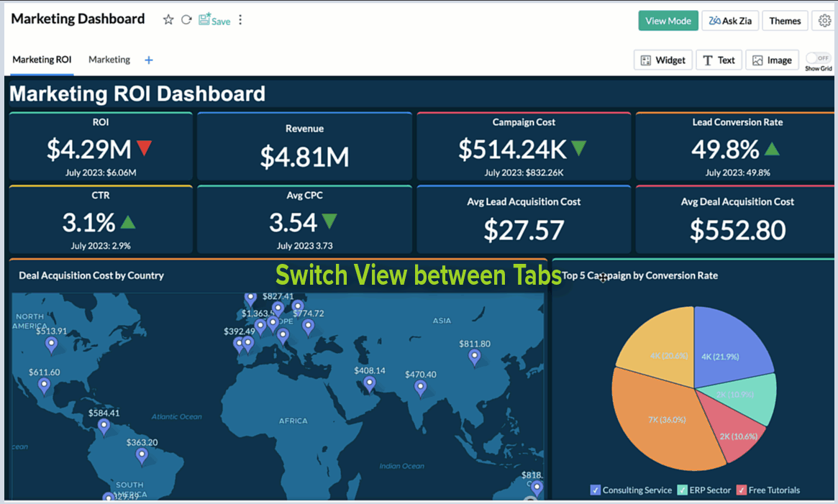This screenshot has height=504, width=838.
Task: Click the $584.41 map pin
Action: [x=104, y=426]
